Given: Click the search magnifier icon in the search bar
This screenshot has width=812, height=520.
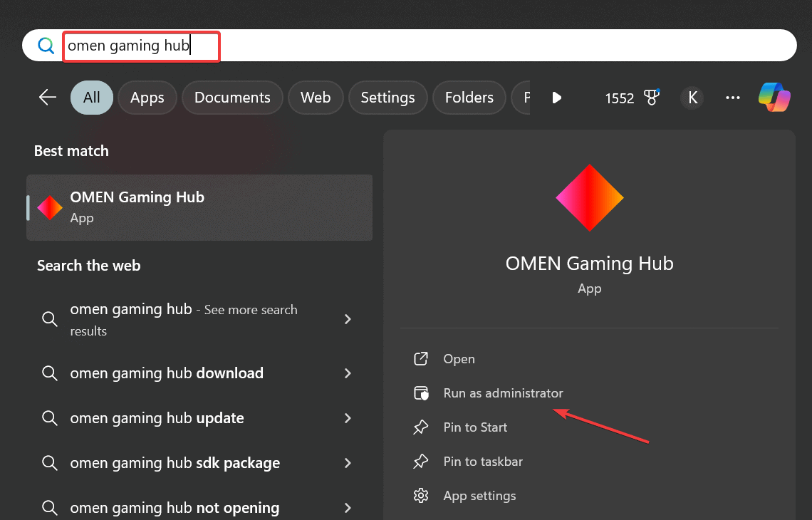Looking at the screenshot, I should (x=46, y=46).
